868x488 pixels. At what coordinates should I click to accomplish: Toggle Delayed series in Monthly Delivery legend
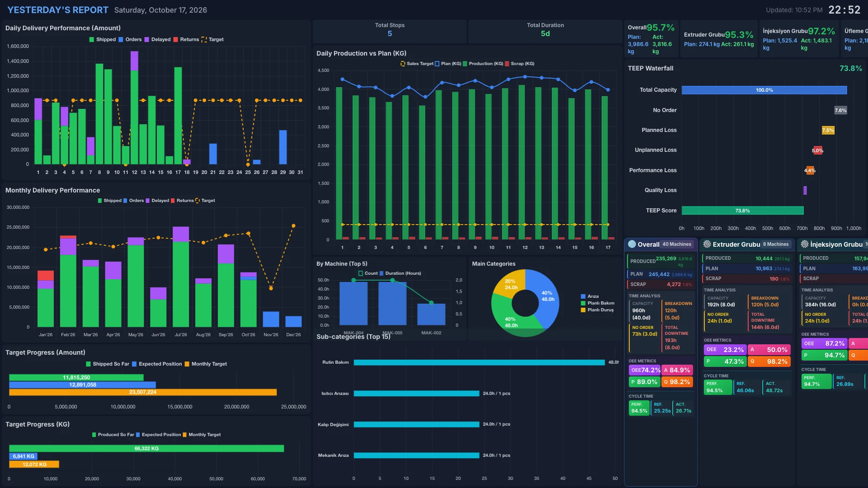click(x=157, y=201)
